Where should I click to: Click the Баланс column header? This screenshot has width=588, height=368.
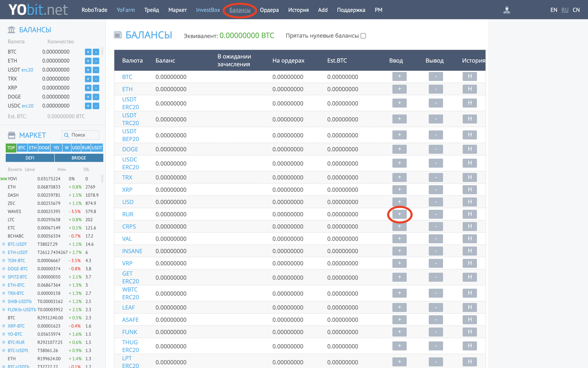tap(165, 60)
